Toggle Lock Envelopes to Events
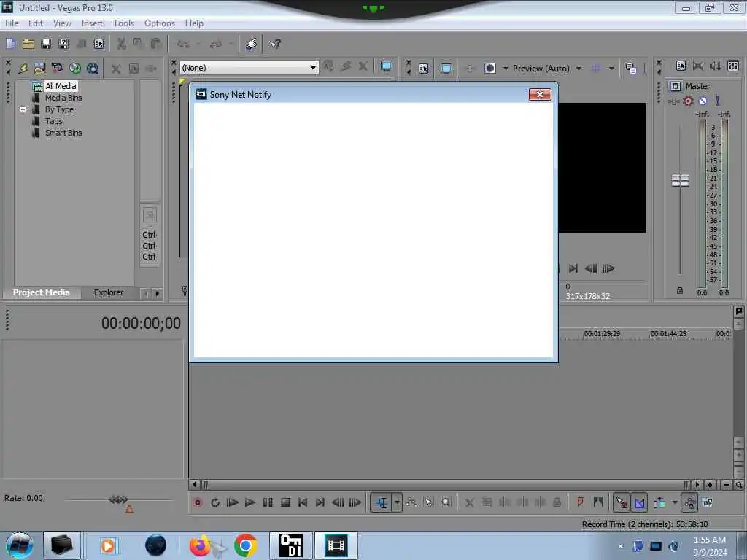The image size is (747, 560). tap(690, 502)
